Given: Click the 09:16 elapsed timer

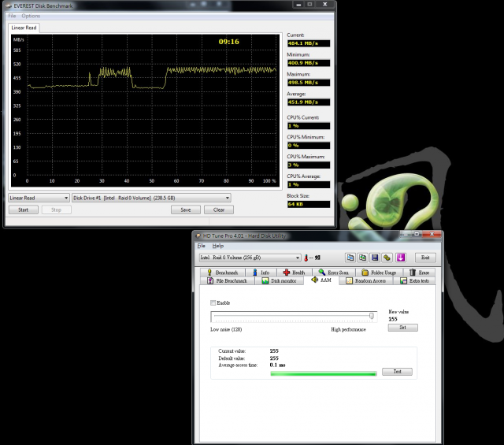Looking at the screenshot, I should click(x=229, y=42).
